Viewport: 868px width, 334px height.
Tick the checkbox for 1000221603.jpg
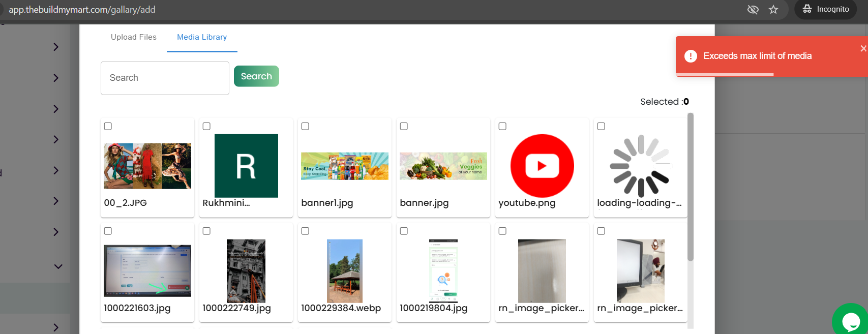click(x=108, y=231)
